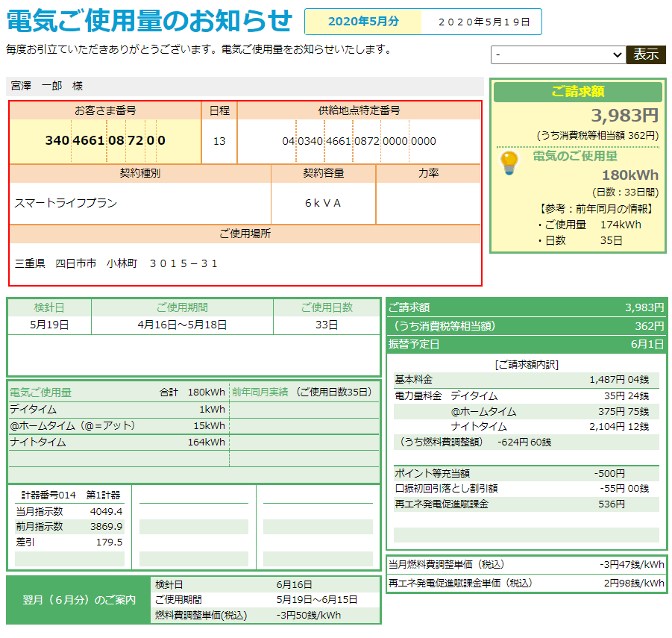Click the 6kVA contract capacity value
This screenshot has height=638, width=672.
(322, 203)
